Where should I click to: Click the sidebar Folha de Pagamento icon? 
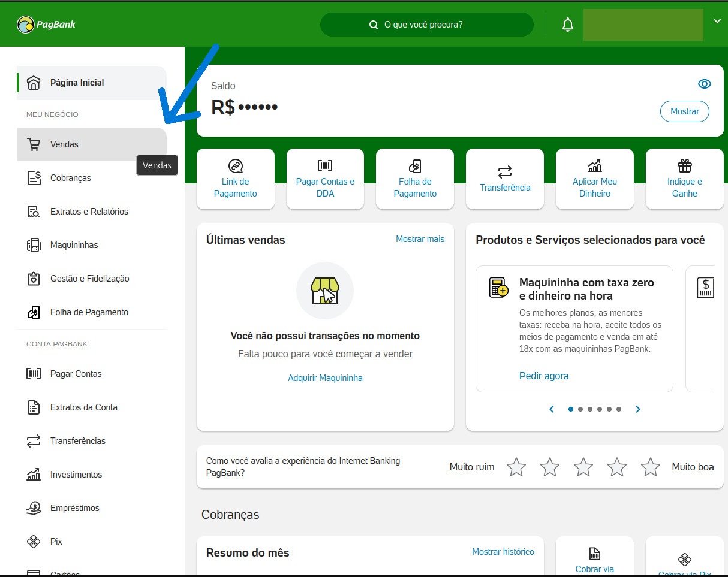coord(34,312)
